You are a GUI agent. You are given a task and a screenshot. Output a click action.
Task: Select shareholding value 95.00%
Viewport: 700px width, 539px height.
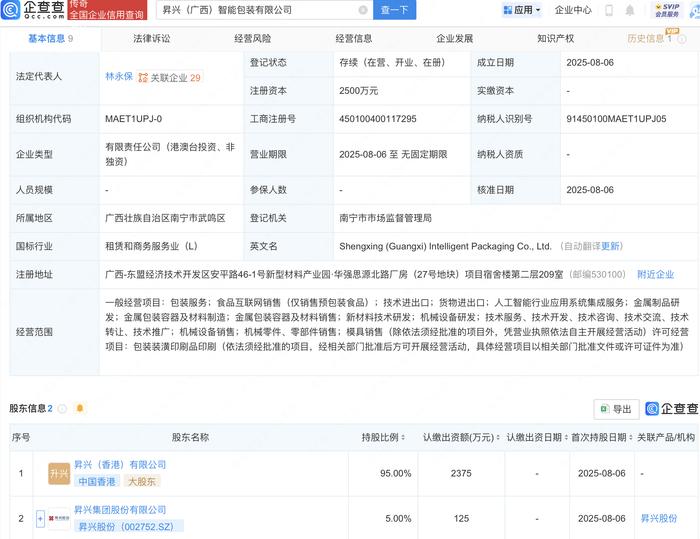tap(396, 473)
